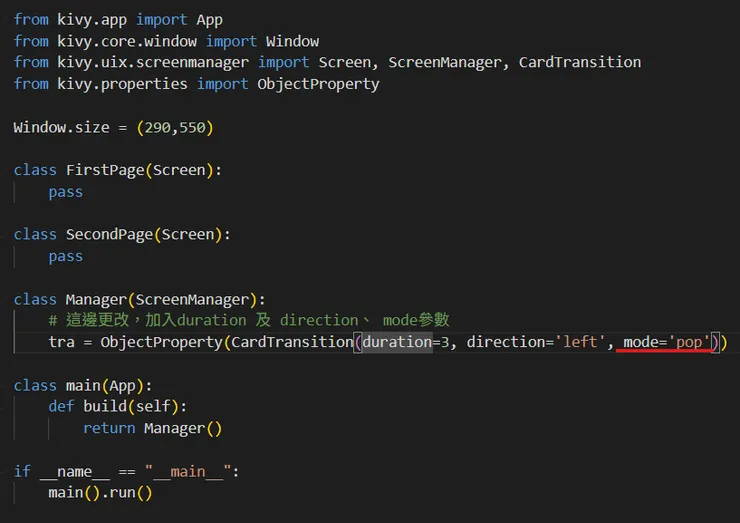This screenshot has height=523, width=740.
Task: Click the 'build' method name
Action: point(105,406)
